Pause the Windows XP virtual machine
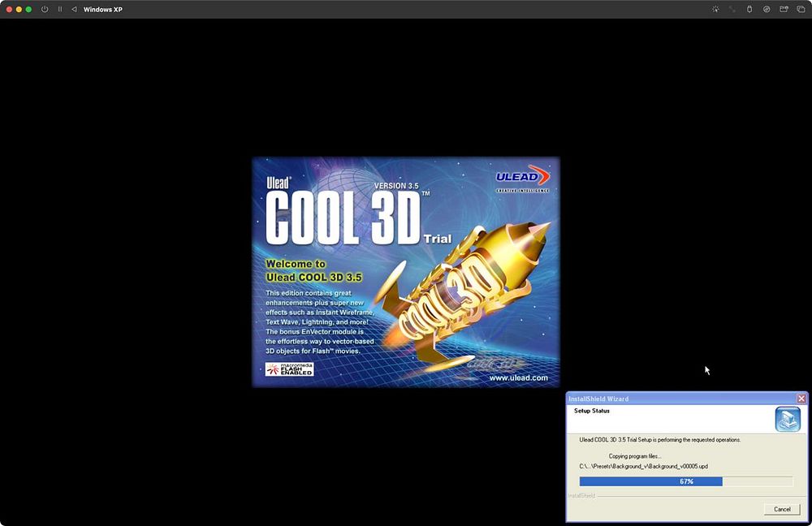 (60, 9)
